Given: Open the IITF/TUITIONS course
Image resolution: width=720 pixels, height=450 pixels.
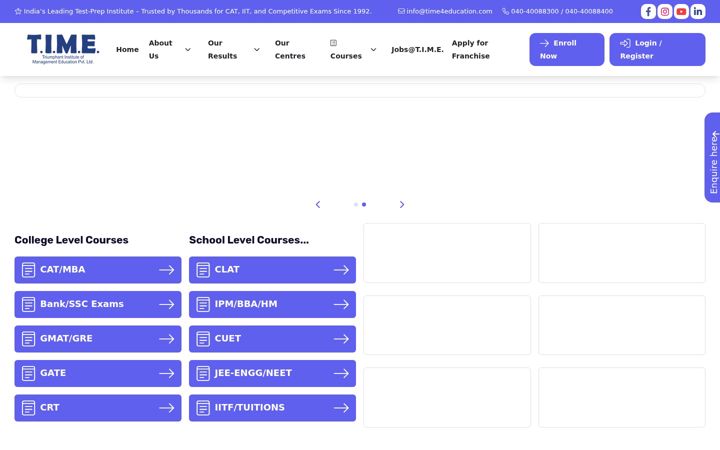Looking at the screenshot, I should pyautogui.click(x=272, y=408).
